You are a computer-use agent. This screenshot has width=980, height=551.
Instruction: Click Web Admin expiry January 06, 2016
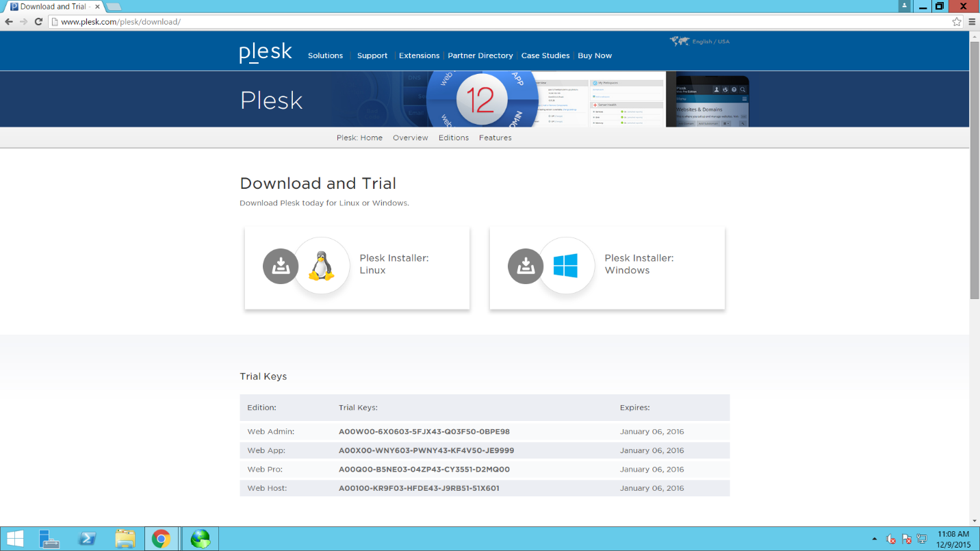652,432
